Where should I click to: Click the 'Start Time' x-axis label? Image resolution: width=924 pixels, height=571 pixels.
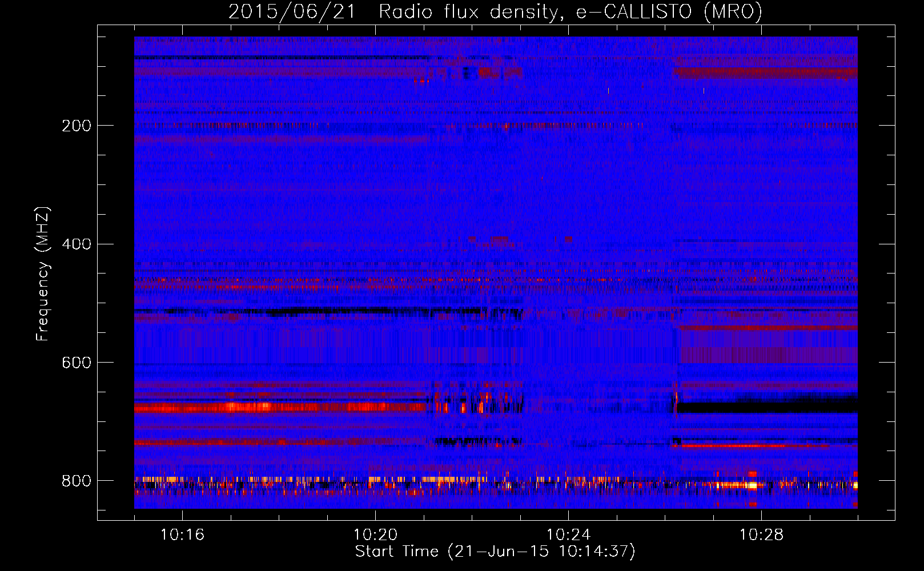495,552
